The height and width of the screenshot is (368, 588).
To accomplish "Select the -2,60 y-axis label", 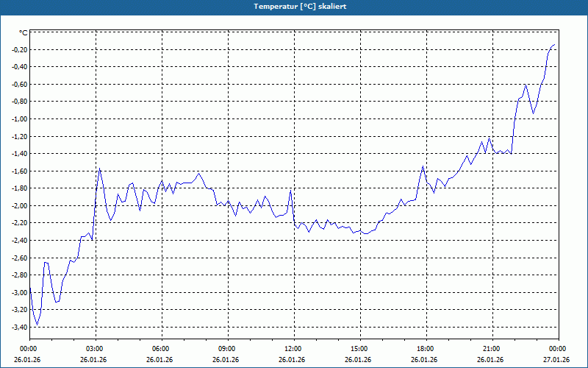I will tap(19, 258).
